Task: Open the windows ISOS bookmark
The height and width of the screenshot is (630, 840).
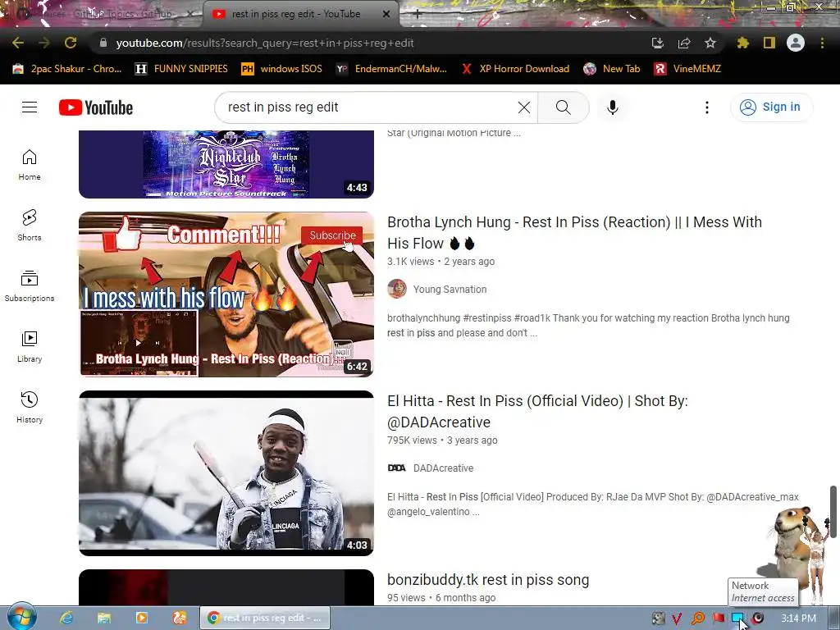Action: click(x=282, y=69)
